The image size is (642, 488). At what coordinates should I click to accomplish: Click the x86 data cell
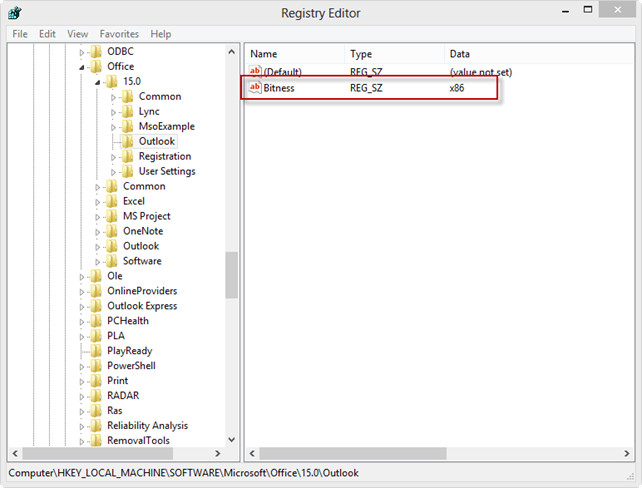pyautogui.click(x=457, y=88)
